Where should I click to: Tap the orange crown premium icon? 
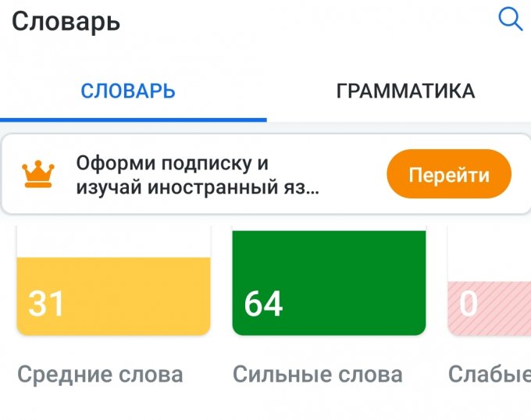coord(37,174)
